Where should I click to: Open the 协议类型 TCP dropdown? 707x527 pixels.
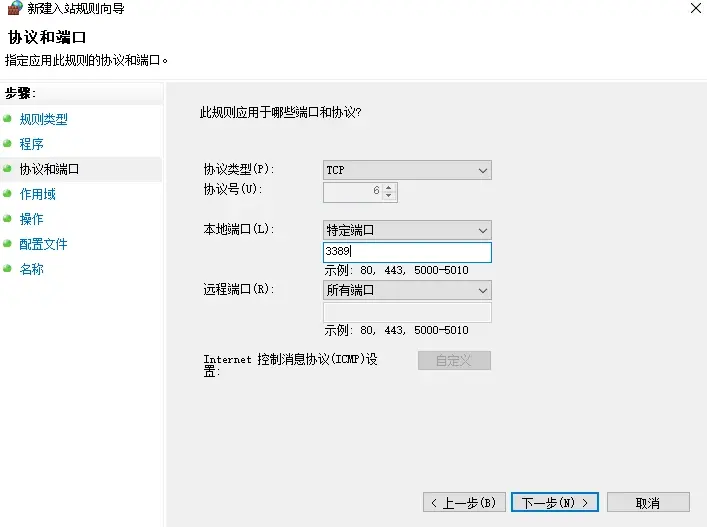pyautogui.click(x=407, y=170)
